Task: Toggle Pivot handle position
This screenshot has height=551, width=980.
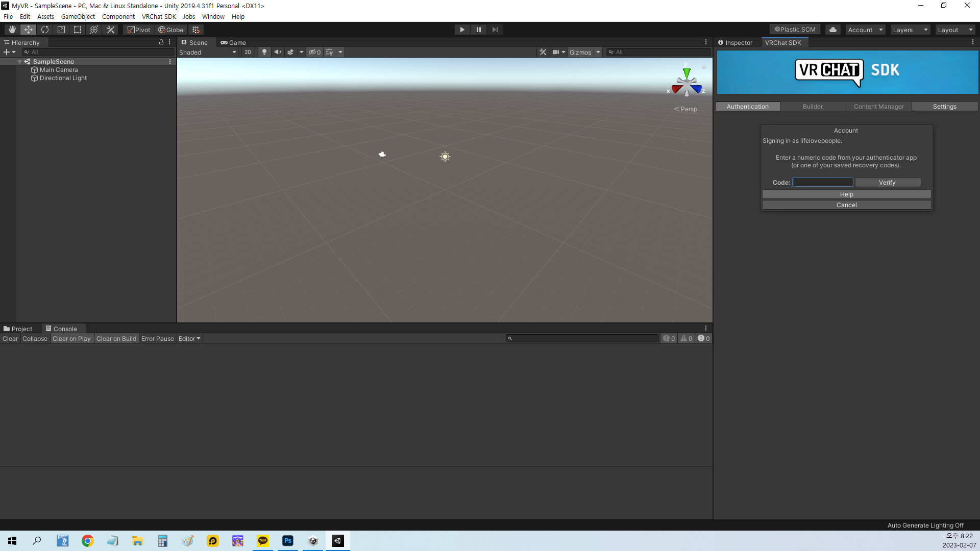Action: coord(139,30)
